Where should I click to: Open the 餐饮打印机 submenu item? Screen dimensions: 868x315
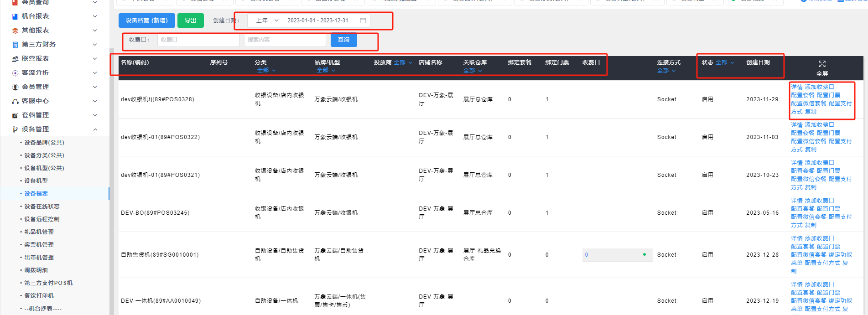click(39, 296)
